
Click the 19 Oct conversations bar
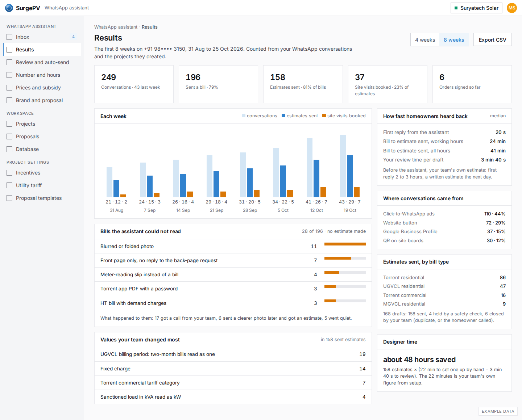pyautogui.click(x=343, y=166)
